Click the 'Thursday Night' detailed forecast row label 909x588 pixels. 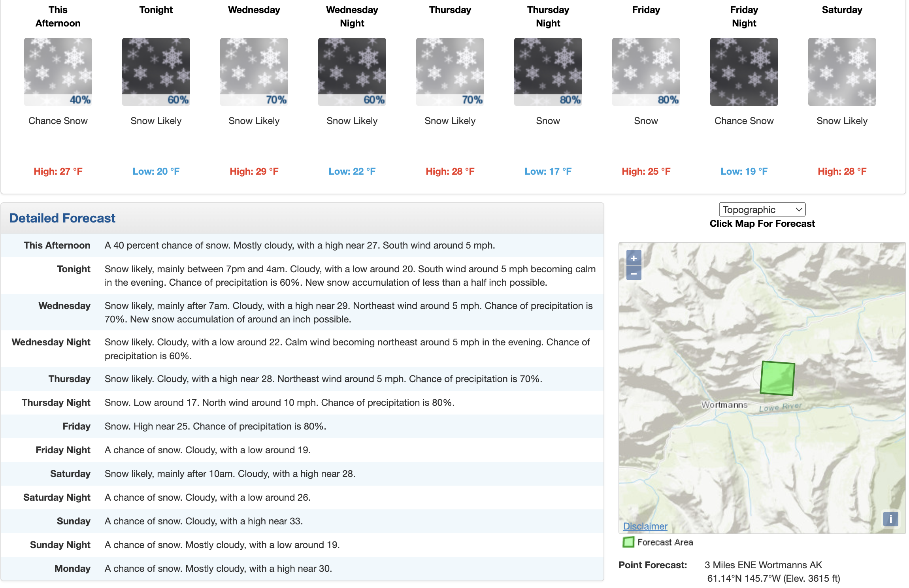[x=56, y=403]
